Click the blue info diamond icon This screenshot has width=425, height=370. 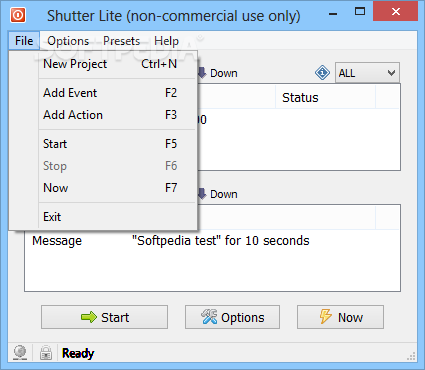pos(322,73)
